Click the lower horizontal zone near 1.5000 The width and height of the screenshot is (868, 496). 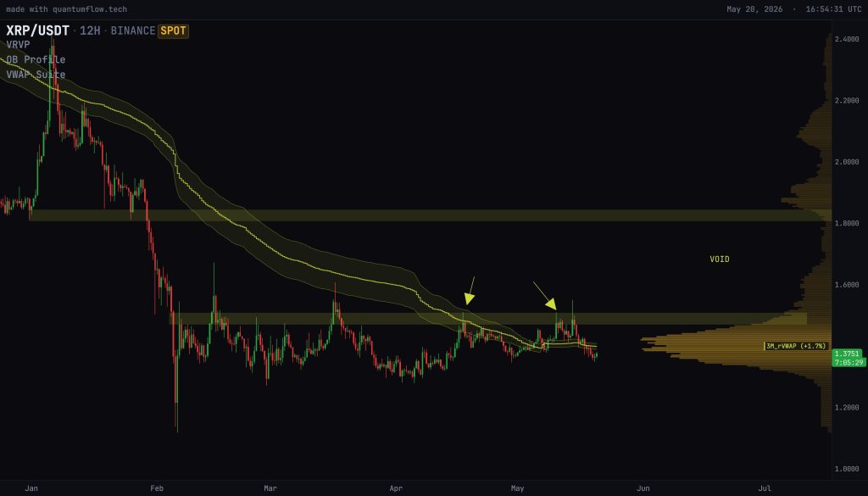[x=487, y=319]
